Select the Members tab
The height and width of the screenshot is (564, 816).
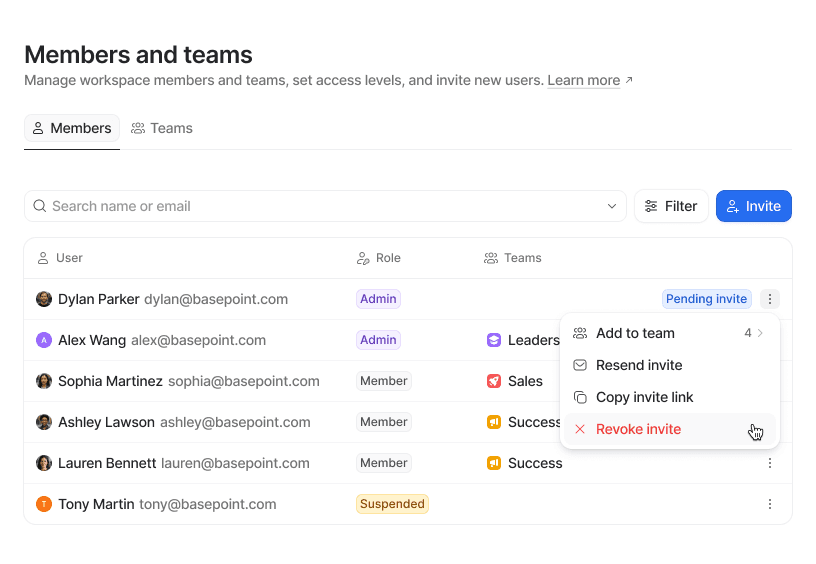pyautogui.click(x=71, y=128)
